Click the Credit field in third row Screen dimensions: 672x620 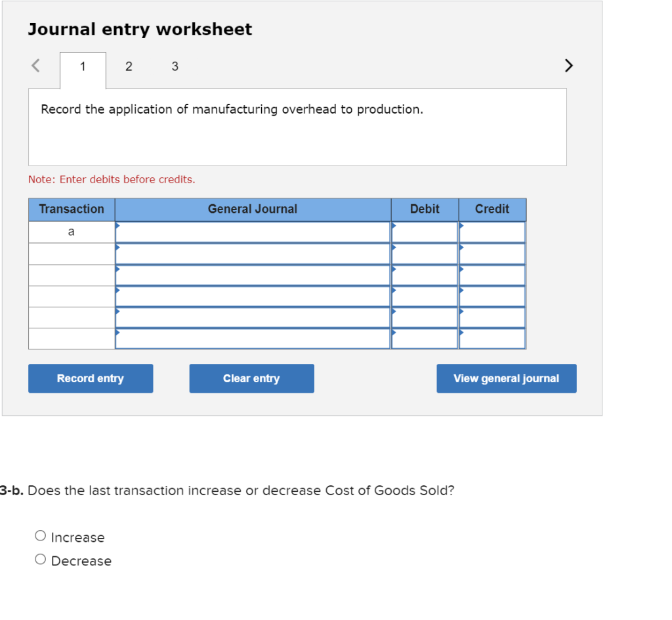tap(492, 275)
